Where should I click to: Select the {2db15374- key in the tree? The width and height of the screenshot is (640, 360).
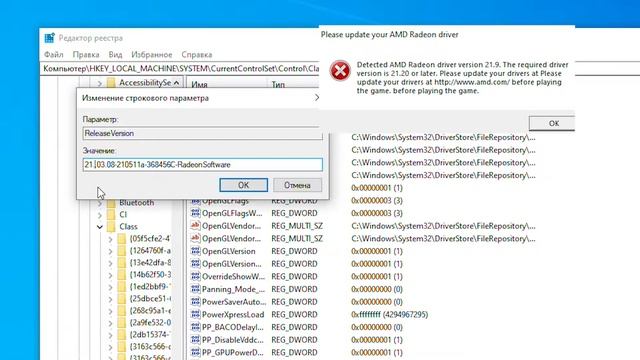click(x=150, y=334)
